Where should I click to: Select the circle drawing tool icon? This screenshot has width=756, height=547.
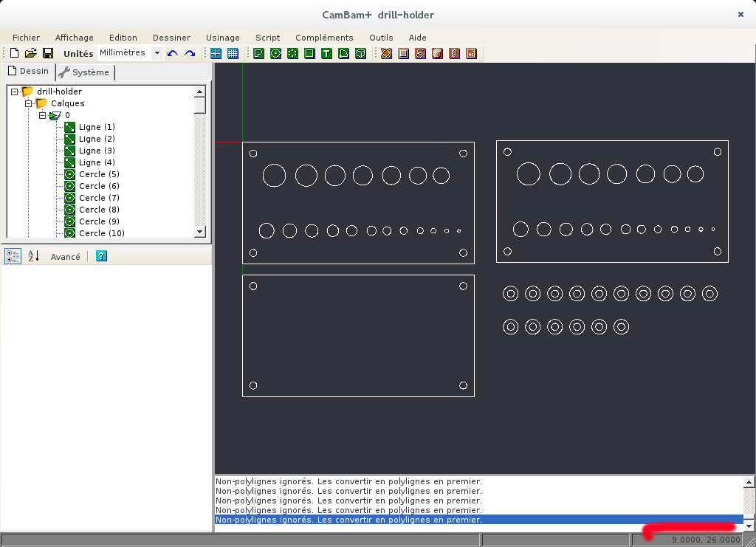tap(275, 53)
